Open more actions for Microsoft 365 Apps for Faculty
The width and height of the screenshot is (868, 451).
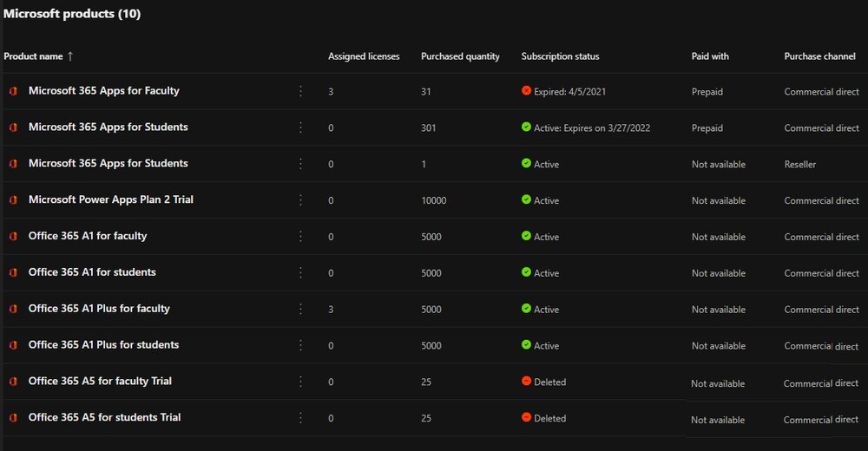300,91
